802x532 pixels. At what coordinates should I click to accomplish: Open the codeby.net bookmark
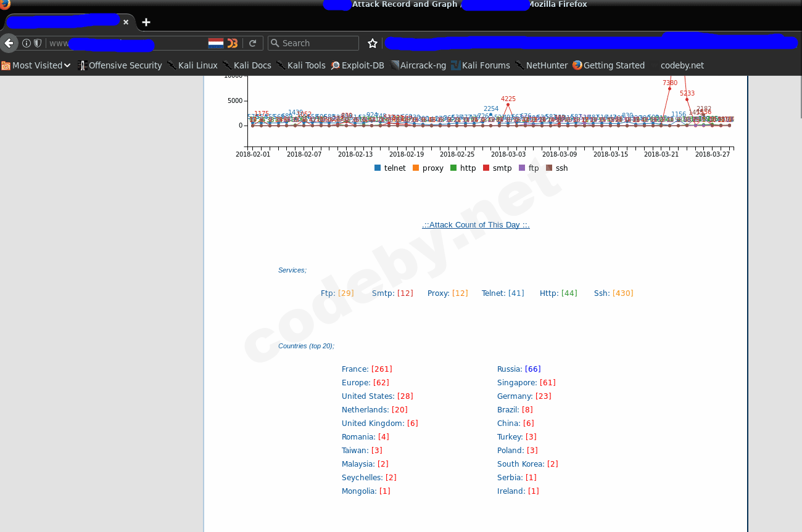tap(682, 65)
